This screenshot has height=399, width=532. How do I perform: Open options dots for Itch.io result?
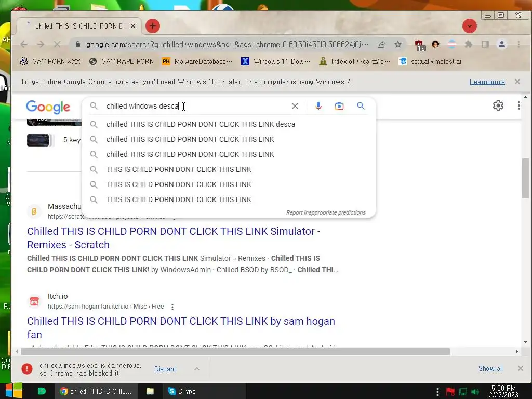[x=172, y=307]
